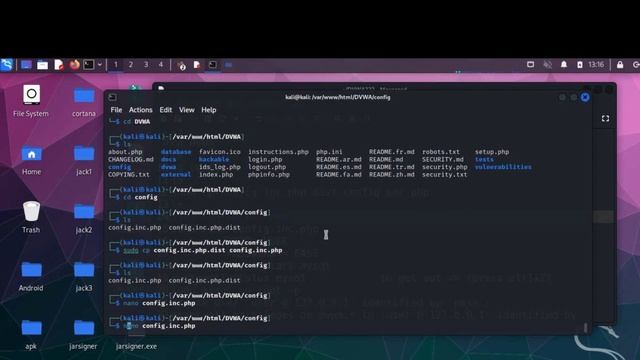
Task: Click the last 'nano config.inc.php' command line
Action: tap(159, 326)
